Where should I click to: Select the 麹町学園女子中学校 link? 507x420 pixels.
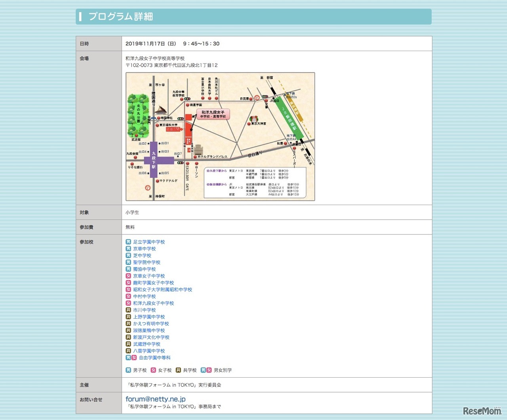(x=153, y=283)
